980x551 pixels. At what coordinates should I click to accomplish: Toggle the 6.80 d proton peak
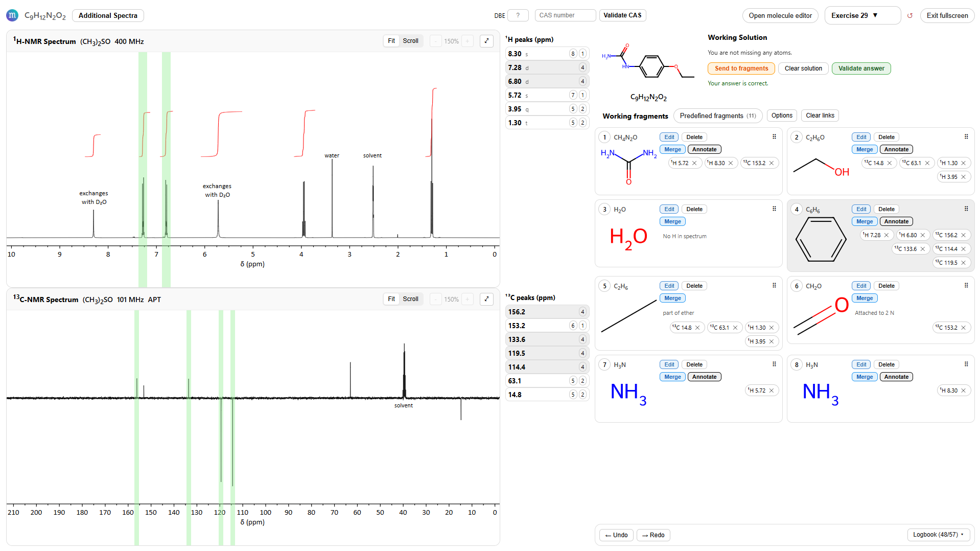click(x=547, y=81)
